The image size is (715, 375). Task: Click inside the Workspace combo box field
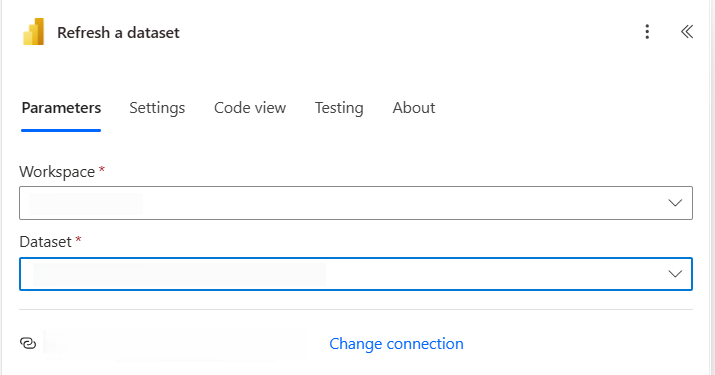pos(356,203)
